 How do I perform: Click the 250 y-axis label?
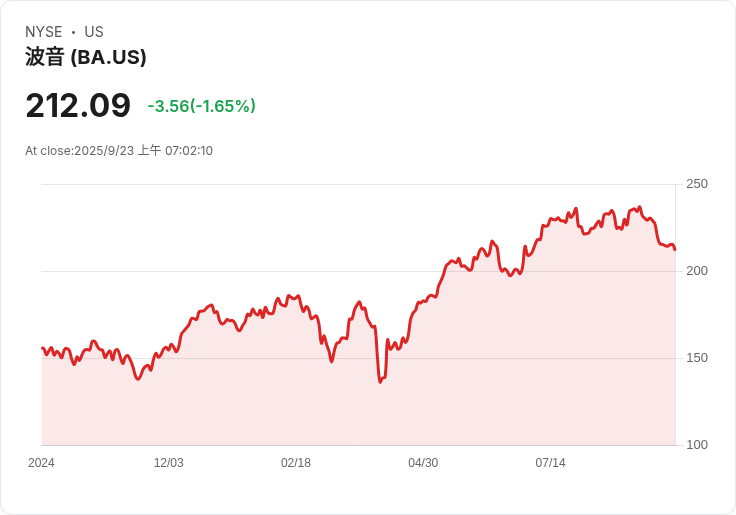pos(697,184)
